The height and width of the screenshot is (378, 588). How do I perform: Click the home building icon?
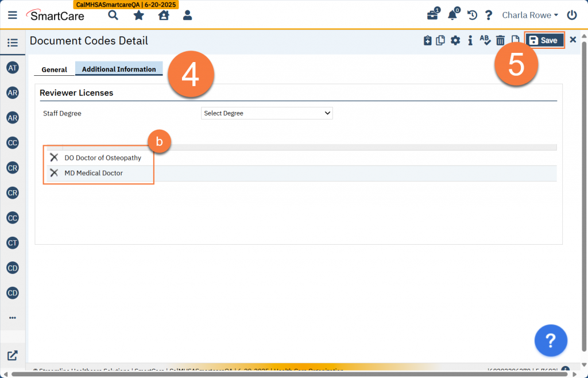pos(163,16)
